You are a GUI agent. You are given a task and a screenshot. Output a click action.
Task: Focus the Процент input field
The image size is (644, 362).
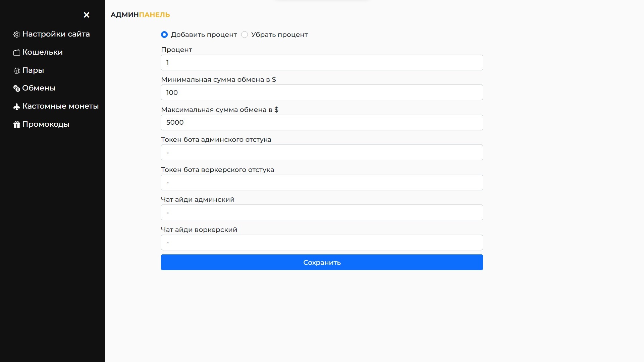pos(322,63)
